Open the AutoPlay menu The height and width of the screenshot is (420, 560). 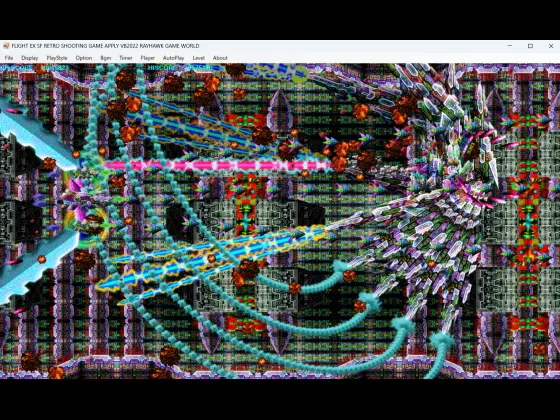point(174,58)
